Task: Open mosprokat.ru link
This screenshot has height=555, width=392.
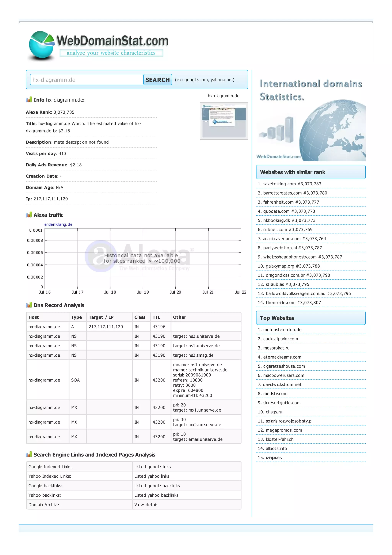Action: pyautogui.click(x=276, y=348)
